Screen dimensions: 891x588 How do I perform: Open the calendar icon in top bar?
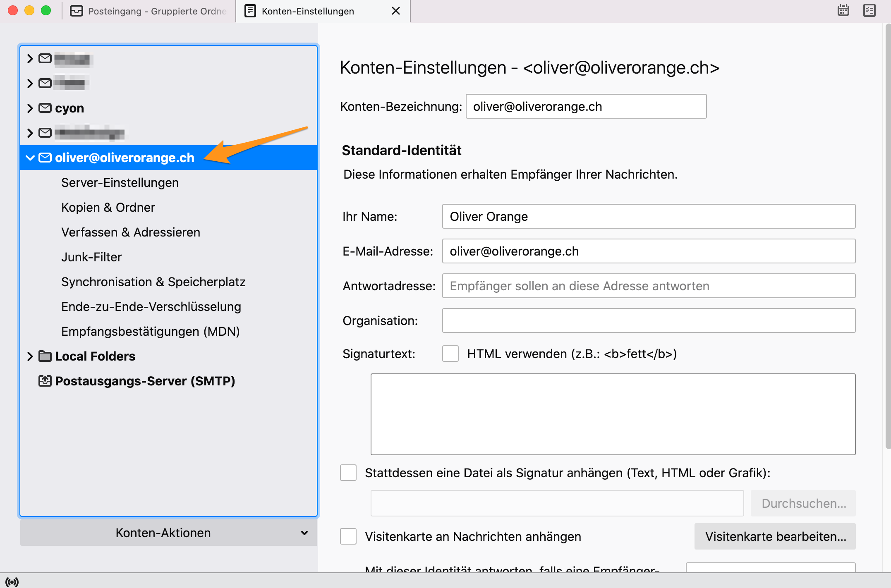point(843,11)
